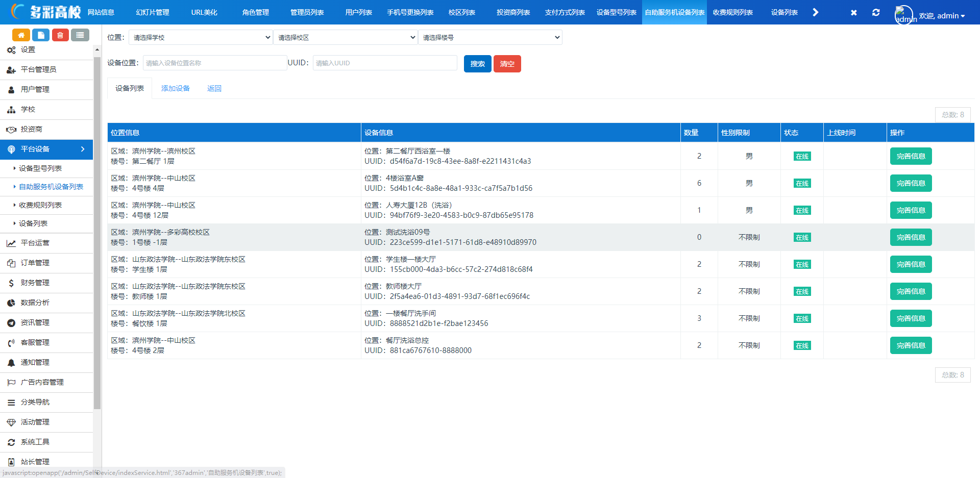
Task: Click the blue document icon button
Action: pyautogui.click(x=41, y=35)
